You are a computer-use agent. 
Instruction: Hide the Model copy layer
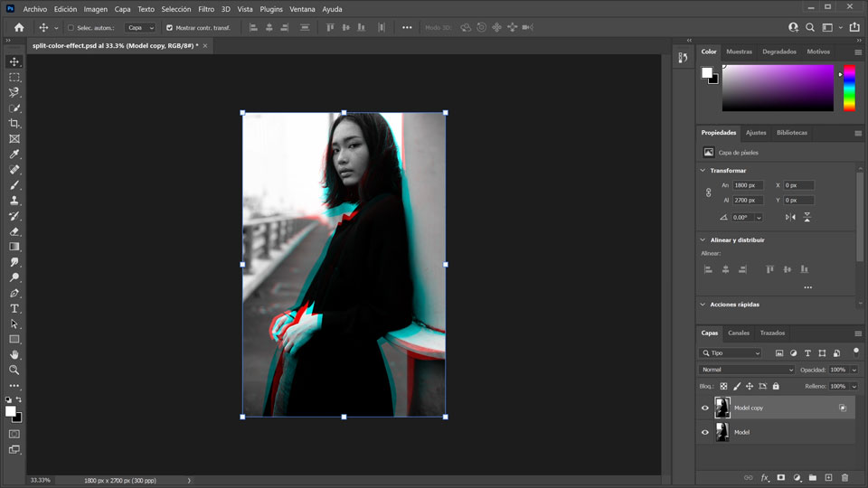click(x=705, y=408)
